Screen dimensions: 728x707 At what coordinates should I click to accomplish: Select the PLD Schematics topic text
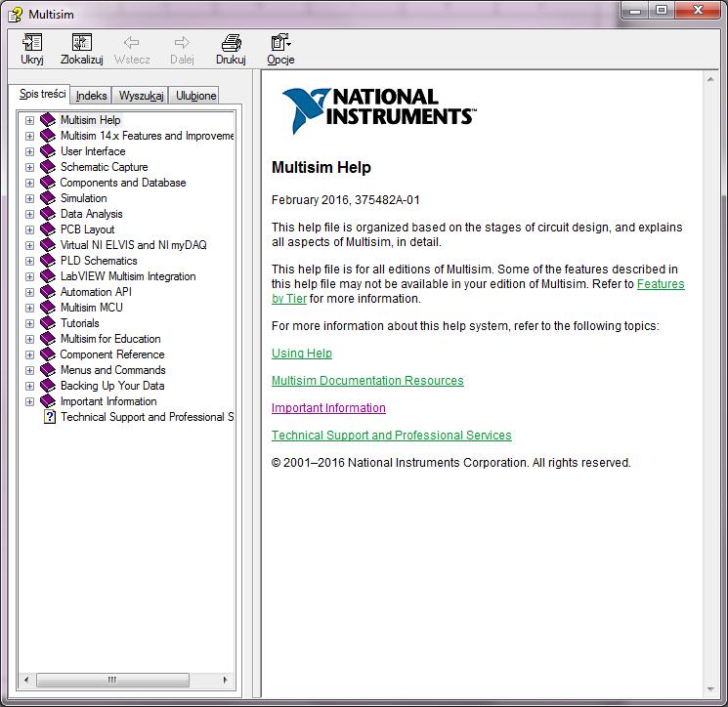99,261
